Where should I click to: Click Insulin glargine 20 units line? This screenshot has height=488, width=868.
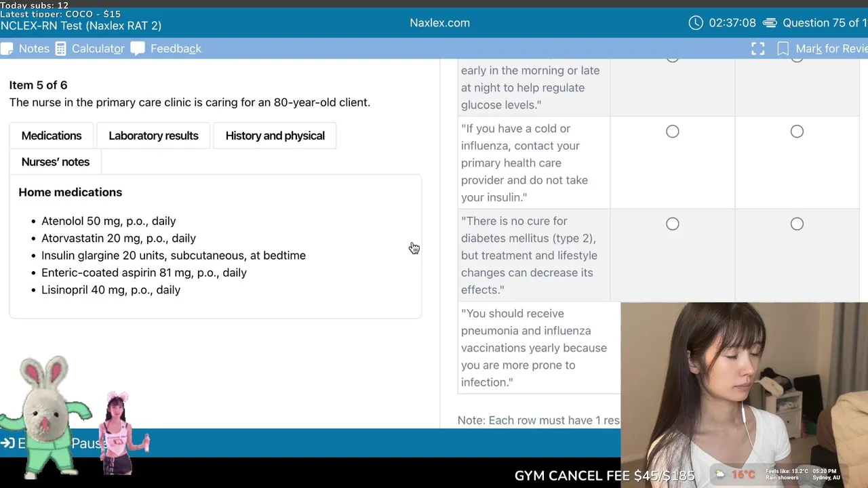pos(174,256)
